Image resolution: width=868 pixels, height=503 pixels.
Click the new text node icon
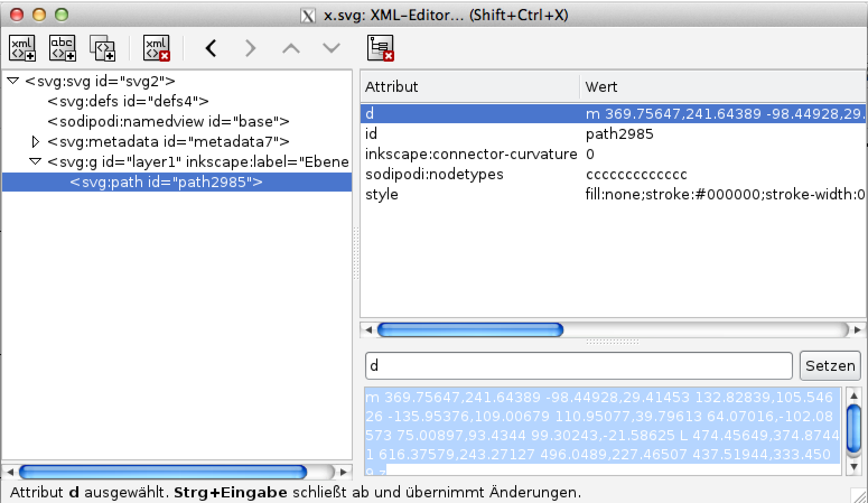(62, 48)
